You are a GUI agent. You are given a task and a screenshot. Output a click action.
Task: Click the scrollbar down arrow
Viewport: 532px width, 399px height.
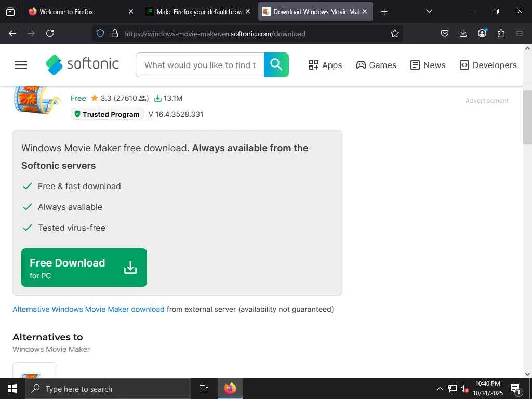click(x=527, y=374)
